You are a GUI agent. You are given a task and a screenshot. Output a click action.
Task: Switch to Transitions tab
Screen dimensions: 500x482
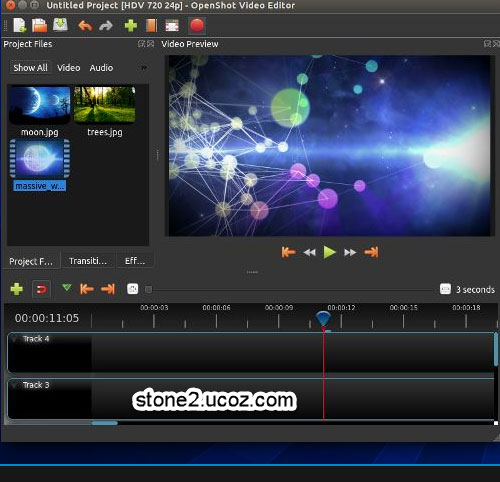tap(88, 261)
